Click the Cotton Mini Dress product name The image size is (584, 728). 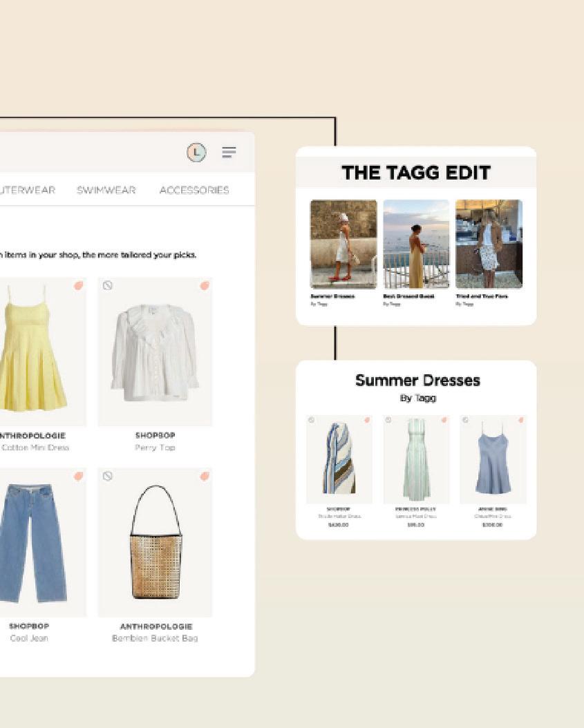tap(35, 448)
